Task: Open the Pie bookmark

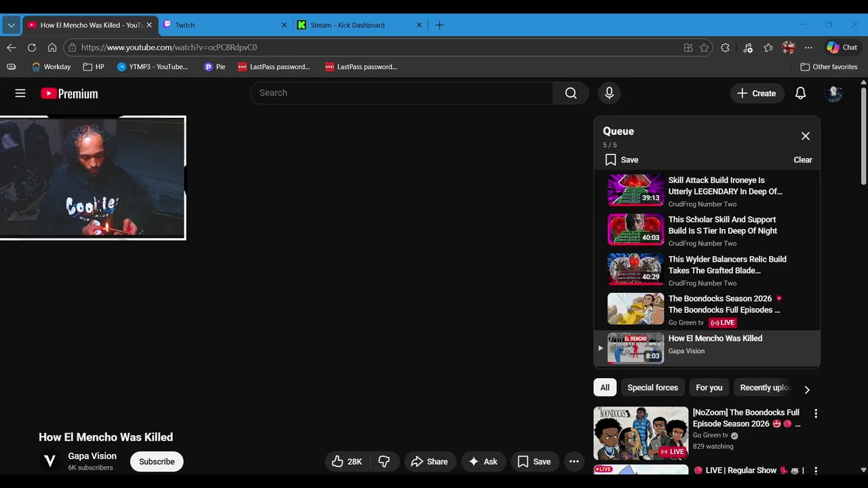Action: (215, 67)
